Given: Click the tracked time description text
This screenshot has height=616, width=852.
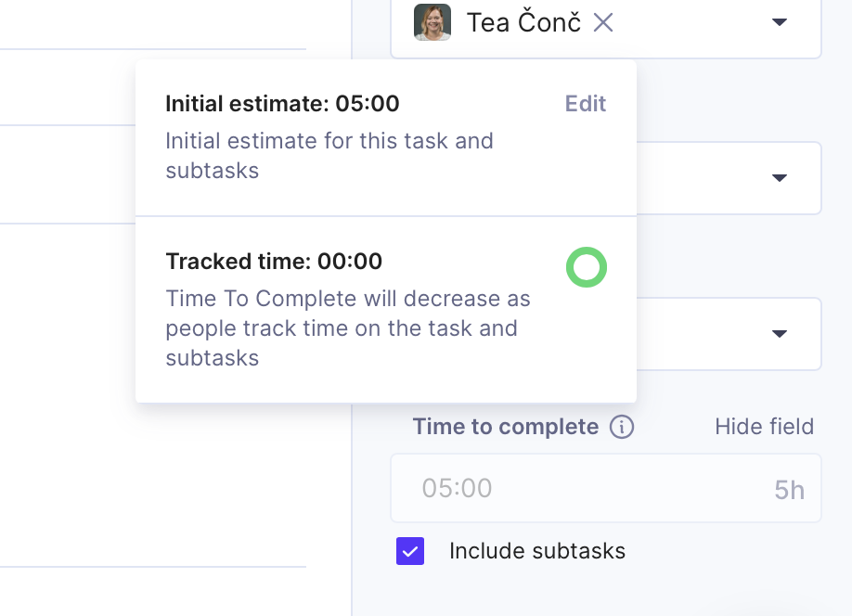Looking at the screenshot, I should tap(348, 328).
